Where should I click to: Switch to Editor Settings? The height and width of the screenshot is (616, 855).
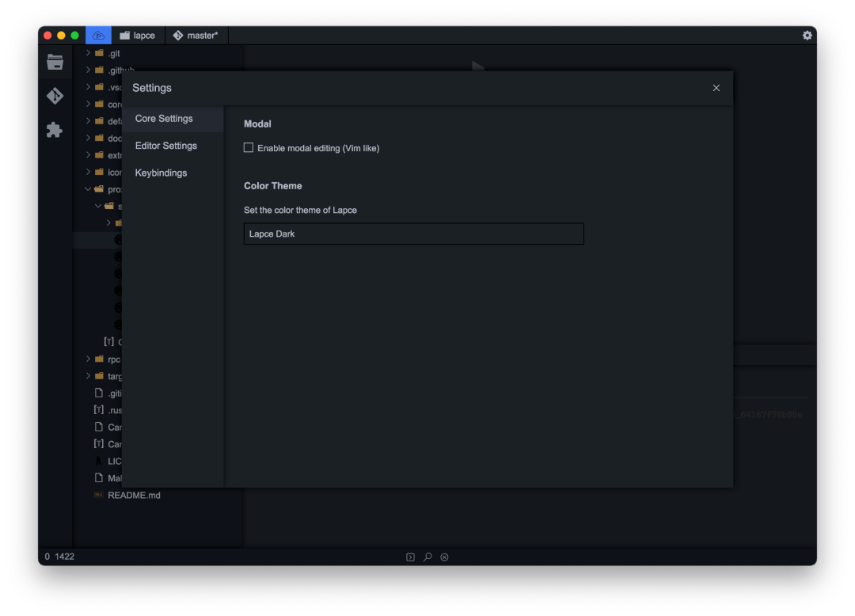pyautogui.click(x=166, y=145)
